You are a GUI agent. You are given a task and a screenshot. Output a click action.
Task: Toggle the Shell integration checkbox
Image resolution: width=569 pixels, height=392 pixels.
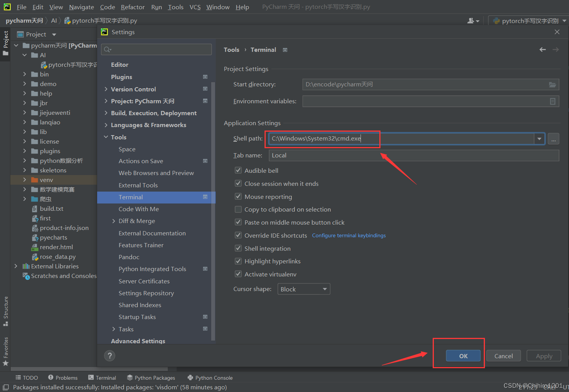[x=238, y=248]
